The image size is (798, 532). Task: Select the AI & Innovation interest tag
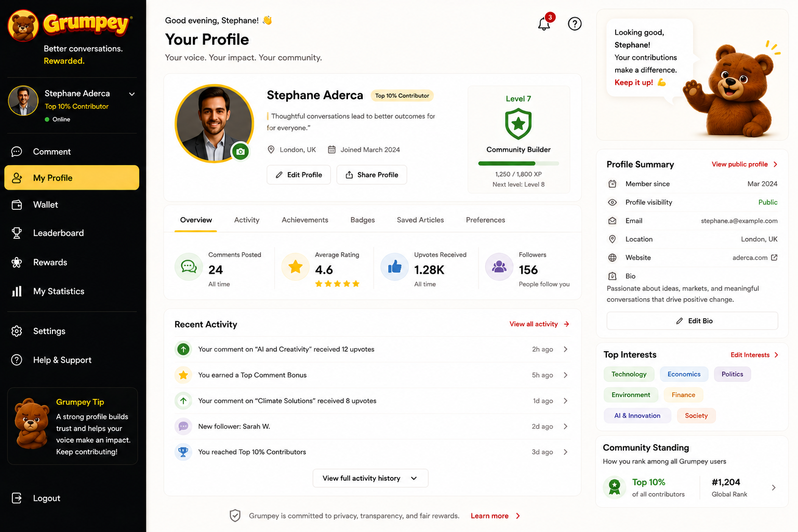tap(637, 416)
